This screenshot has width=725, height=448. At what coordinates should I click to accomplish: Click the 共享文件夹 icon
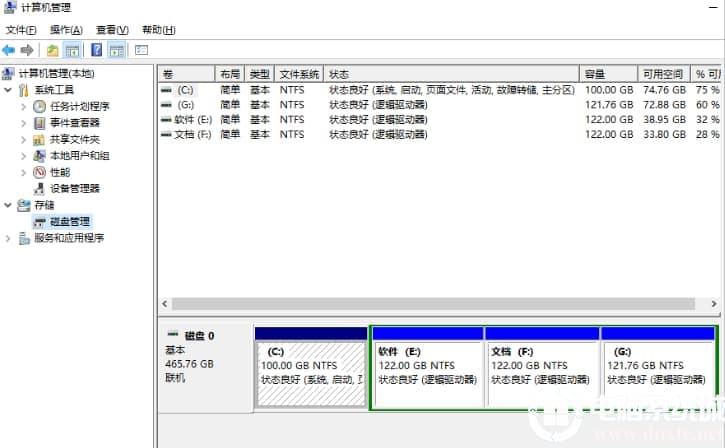(39, 140)
